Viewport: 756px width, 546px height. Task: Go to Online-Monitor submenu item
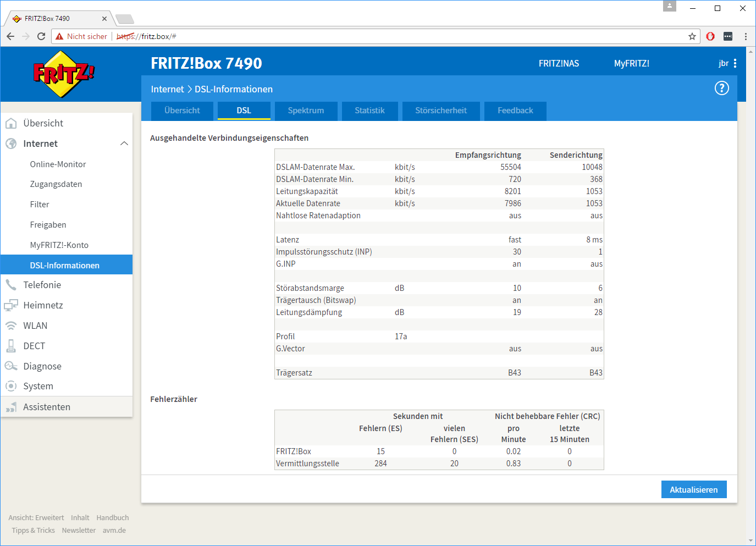click(x=58, y=164)
